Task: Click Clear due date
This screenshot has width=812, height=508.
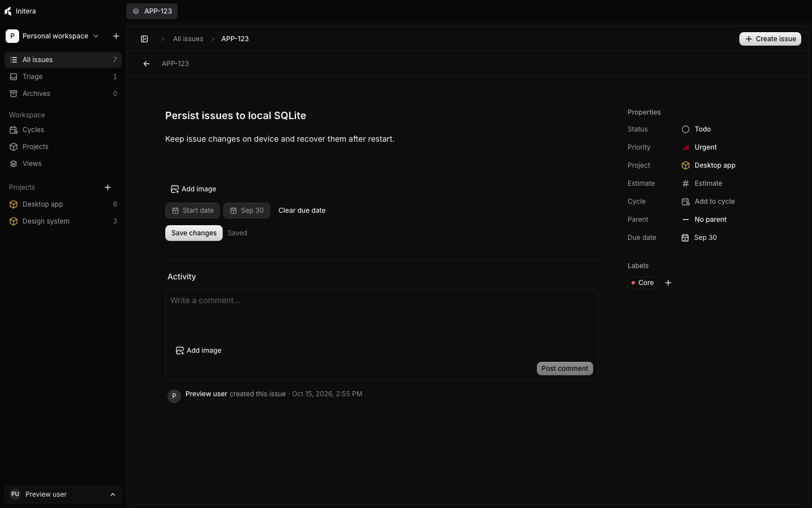Action: [302, 211]
